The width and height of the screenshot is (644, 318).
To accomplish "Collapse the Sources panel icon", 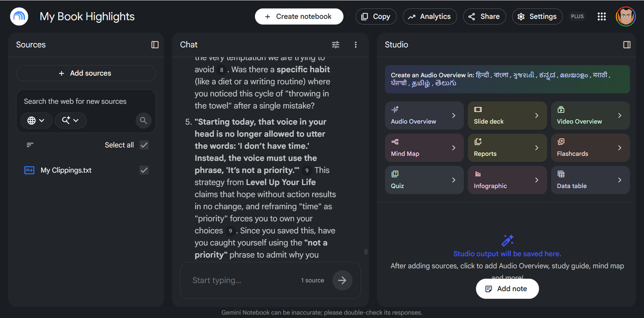I will point(155,45).
